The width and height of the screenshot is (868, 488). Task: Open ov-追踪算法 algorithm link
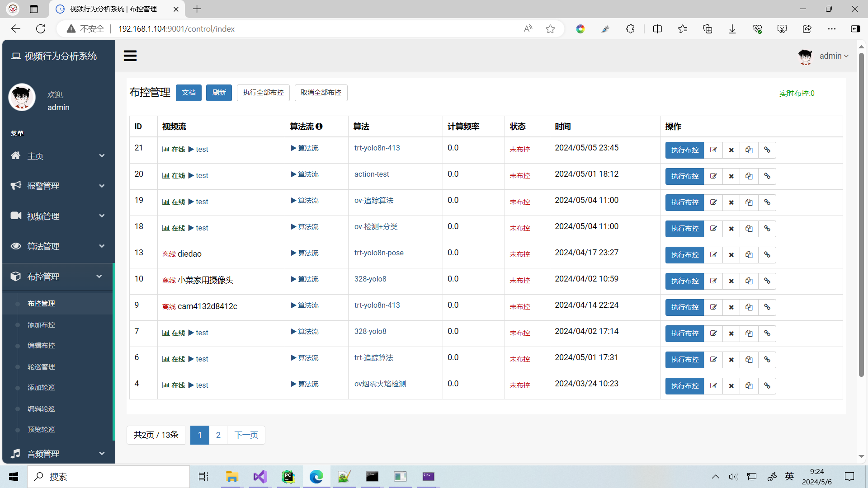(x=374, y=201)
